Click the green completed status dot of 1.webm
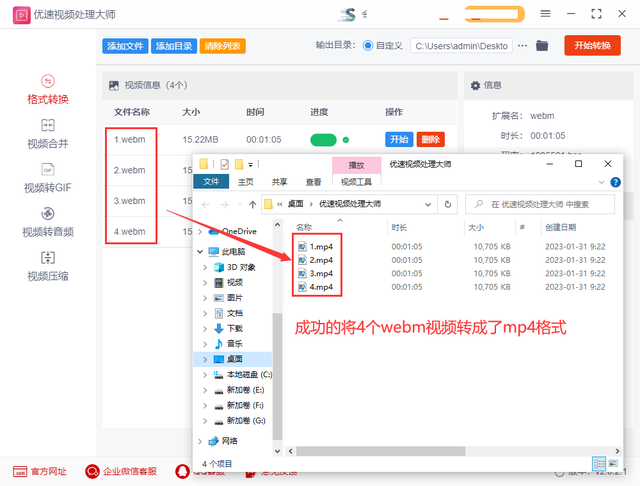Image resolution: width=640 pixels, height=486 pixels. click(346, 140)
